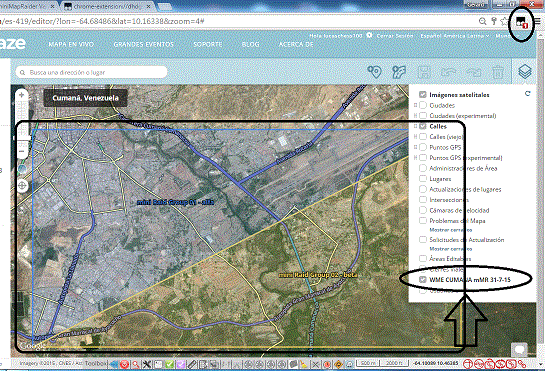This screenshot has height=371, width=545.
Task: Toggle Imágenes satelitales checkbox
Action: tap(423, 95)
